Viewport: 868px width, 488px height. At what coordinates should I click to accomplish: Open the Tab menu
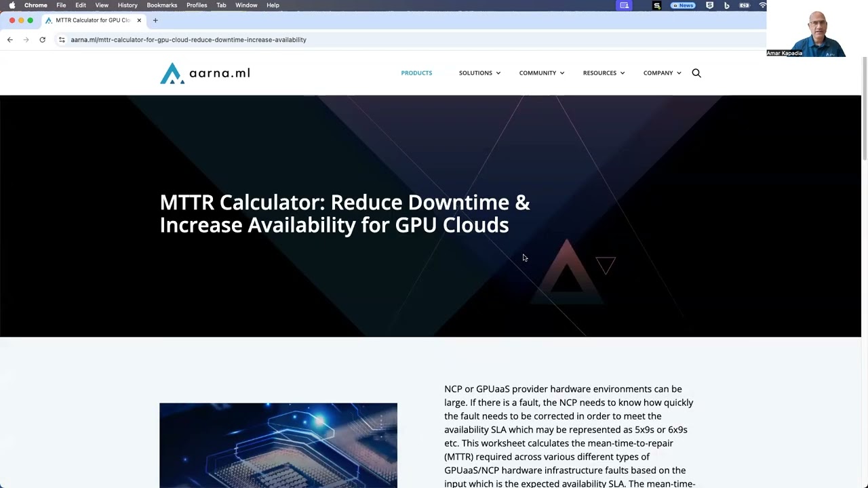point(221,5)
